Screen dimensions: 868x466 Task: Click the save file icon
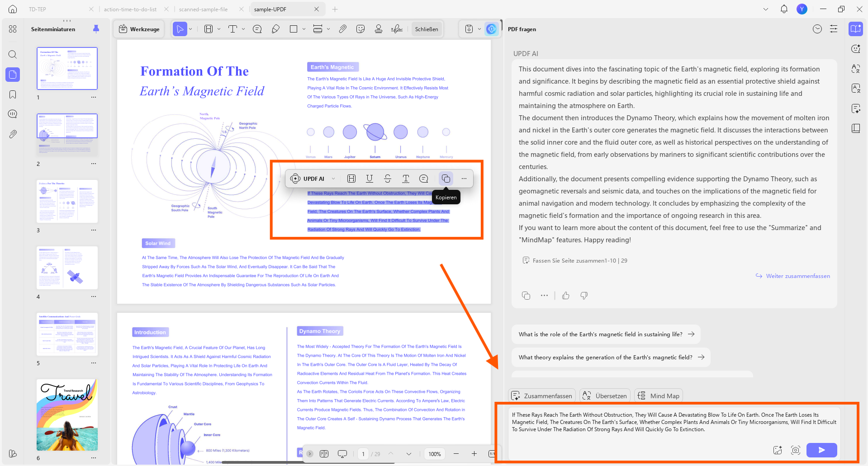(469, 29)
